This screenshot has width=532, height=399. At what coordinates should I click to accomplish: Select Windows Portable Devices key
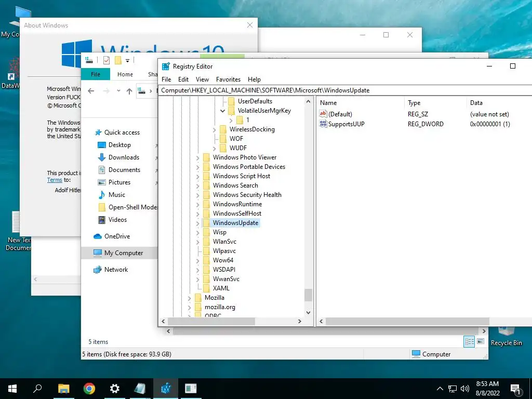point(249,167)
